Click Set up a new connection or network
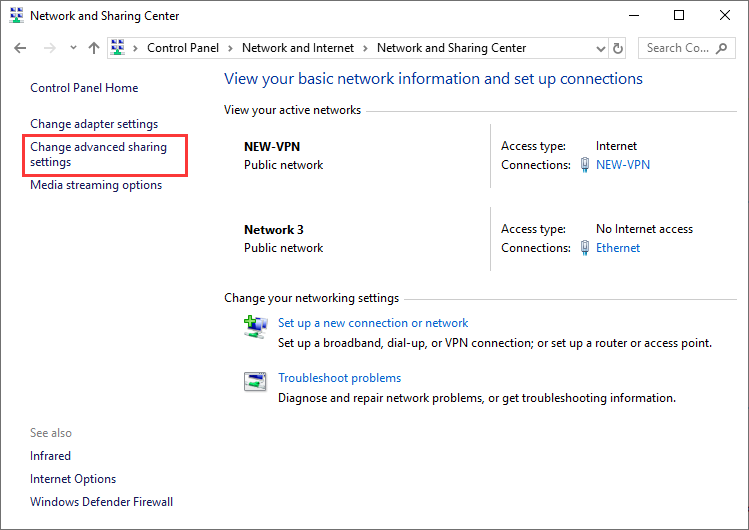749x530 pixels. 373,323
